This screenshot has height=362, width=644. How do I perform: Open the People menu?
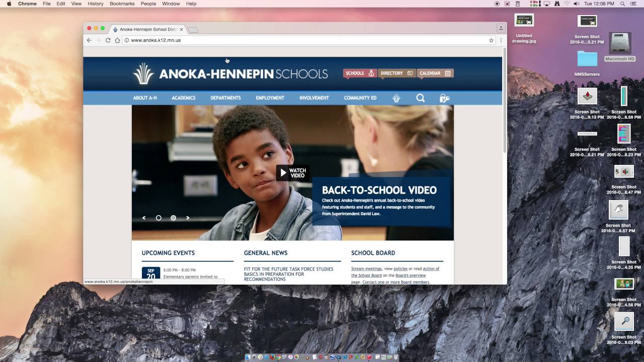pyautogui.click(x=148, y=4)
